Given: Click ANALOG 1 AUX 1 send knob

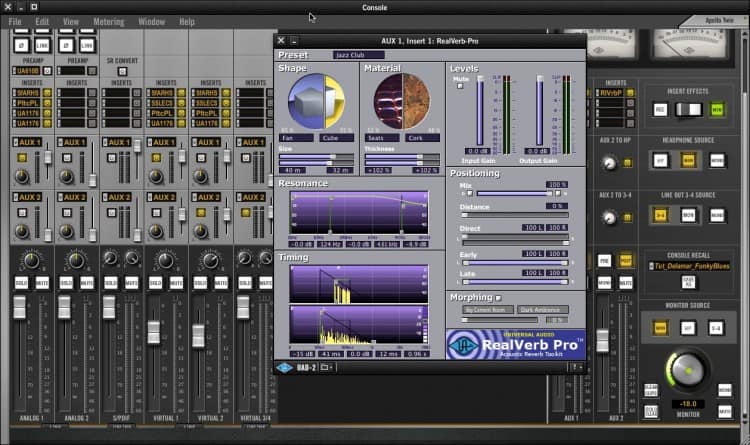Looking at the screenshot, I should [22, 177].
